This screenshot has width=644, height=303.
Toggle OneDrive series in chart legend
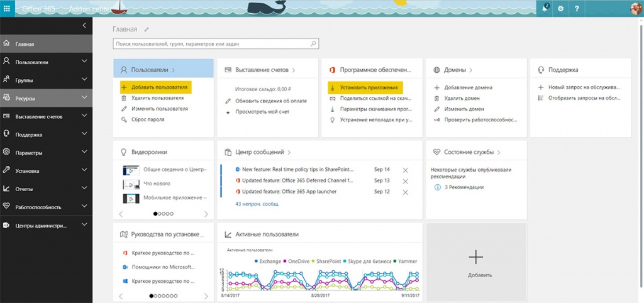(296, 261)
